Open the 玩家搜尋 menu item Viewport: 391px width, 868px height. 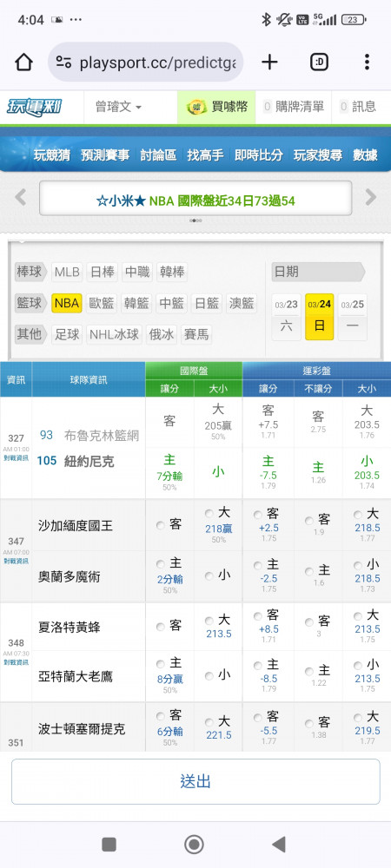[318, 155]
